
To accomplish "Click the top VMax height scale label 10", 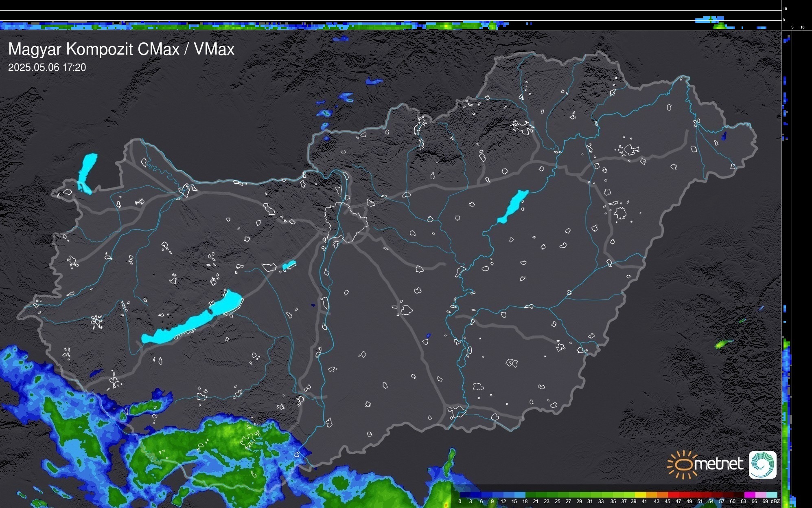I will (x=785, y=9).
